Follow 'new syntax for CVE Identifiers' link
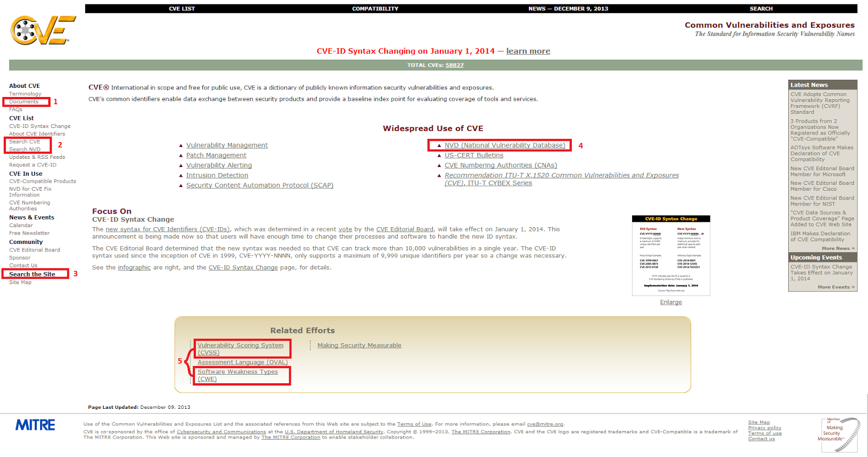Screen dimensions: 868x457 coord(168,229)
